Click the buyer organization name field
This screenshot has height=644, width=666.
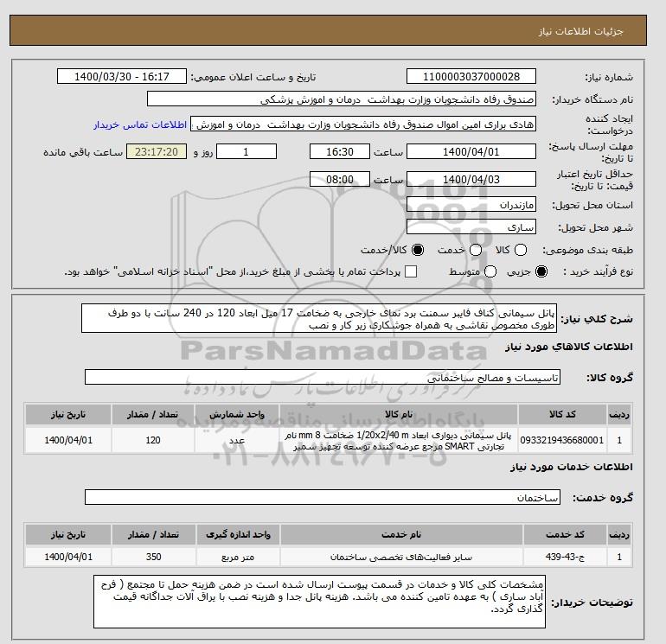tap(342, 99)
